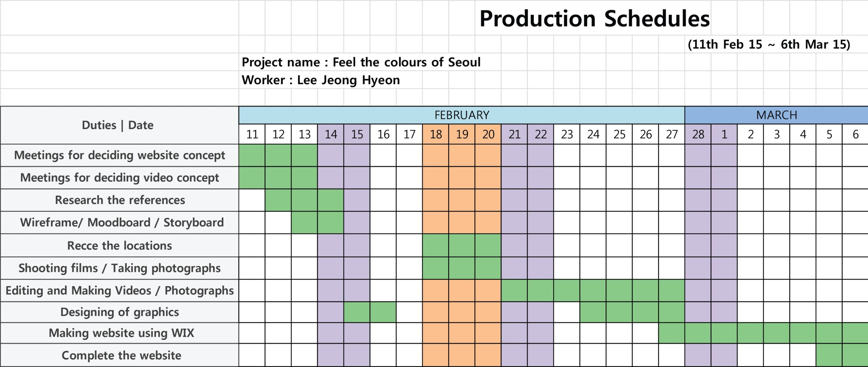
Task: Click the Production Schedules title
Action: point(594,18)
